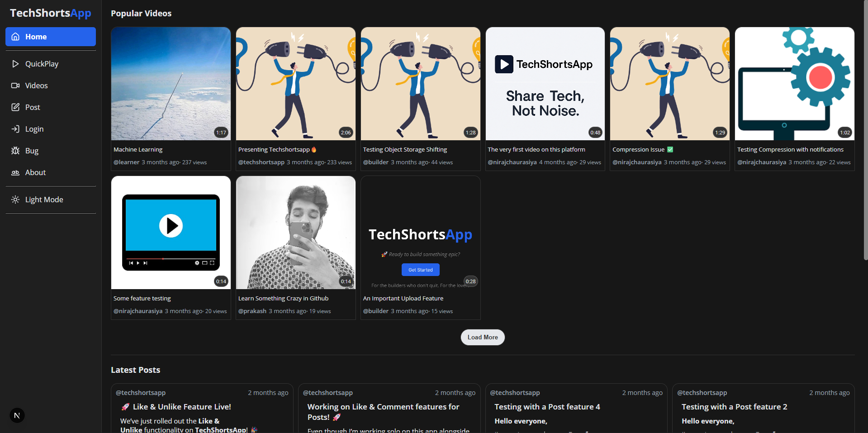
Task: Click @builder's username link
Action: (x=376, y=162)
